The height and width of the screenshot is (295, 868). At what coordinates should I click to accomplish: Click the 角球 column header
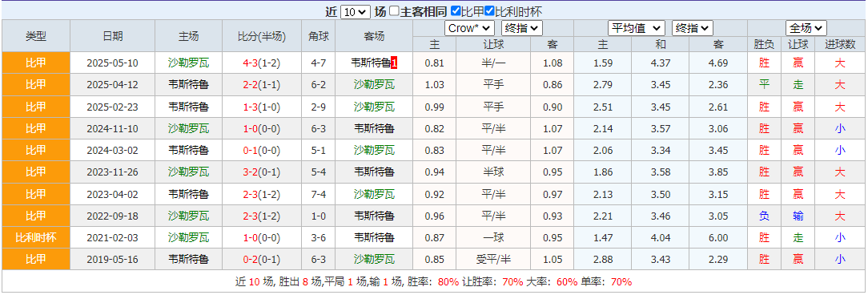[x=319, y=36]
